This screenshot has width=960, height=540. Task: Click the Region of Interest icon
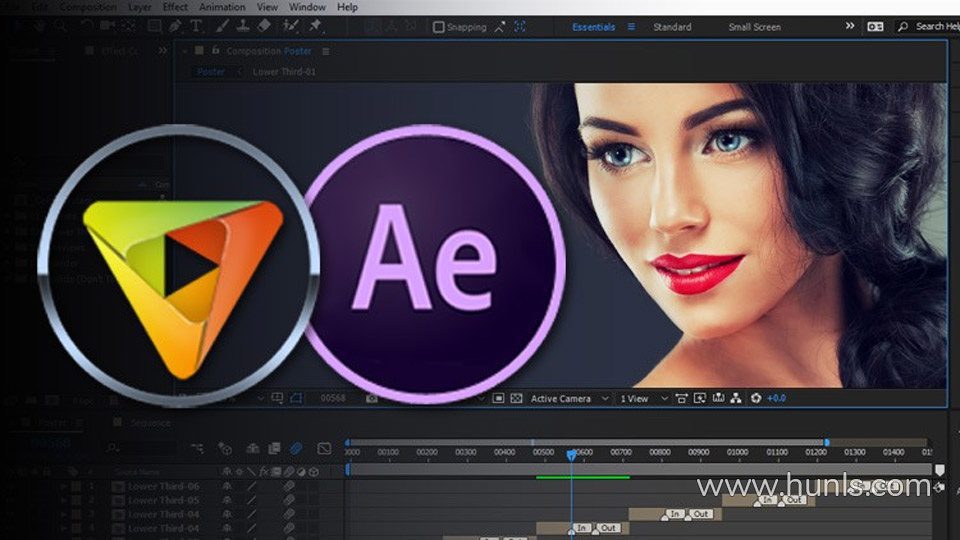(x=498, y=399)
